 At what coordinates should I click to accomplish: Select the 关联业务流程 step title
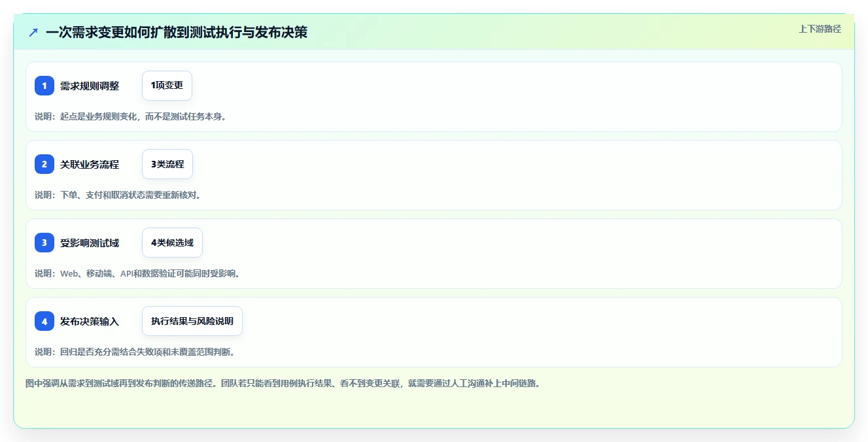pos(90,164)
